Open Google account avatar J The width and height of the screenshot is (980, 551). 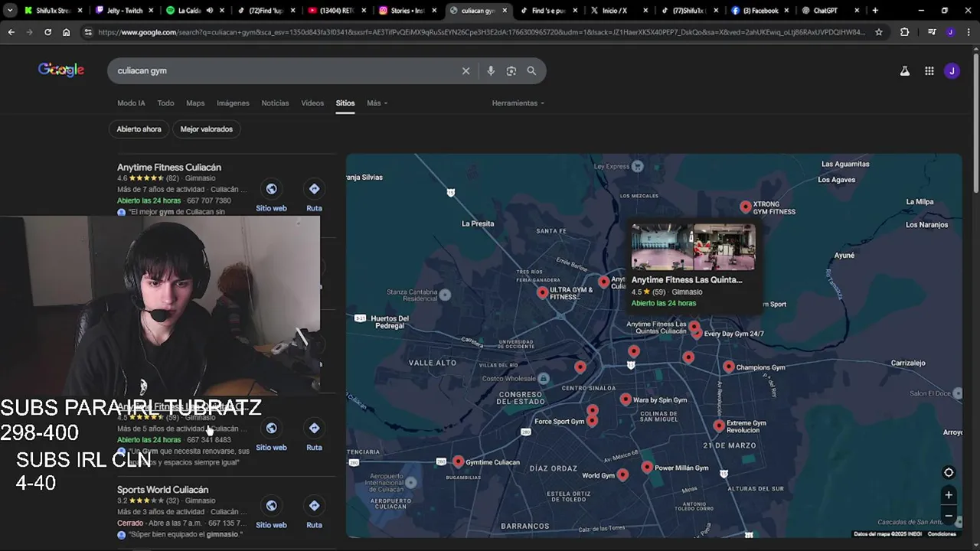[952, 70]
